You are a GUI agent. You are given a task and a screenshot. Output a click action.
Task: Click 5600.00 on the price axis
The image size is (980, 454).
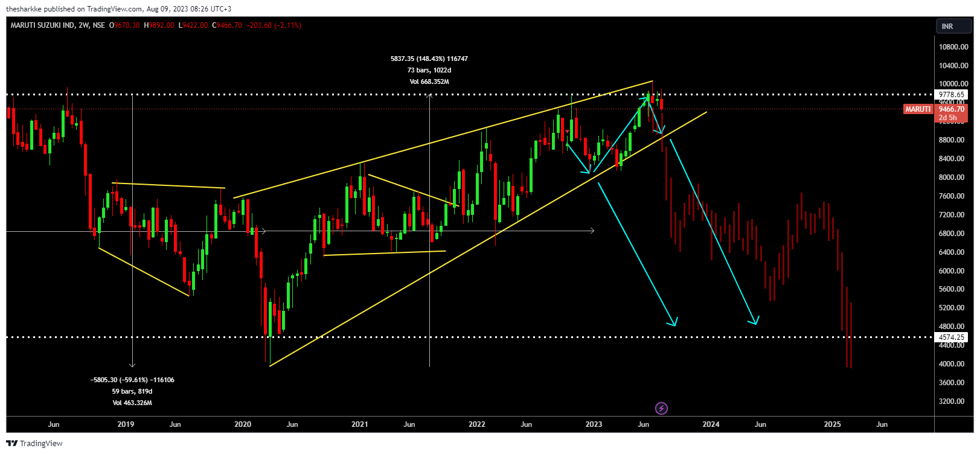[952, 289]
